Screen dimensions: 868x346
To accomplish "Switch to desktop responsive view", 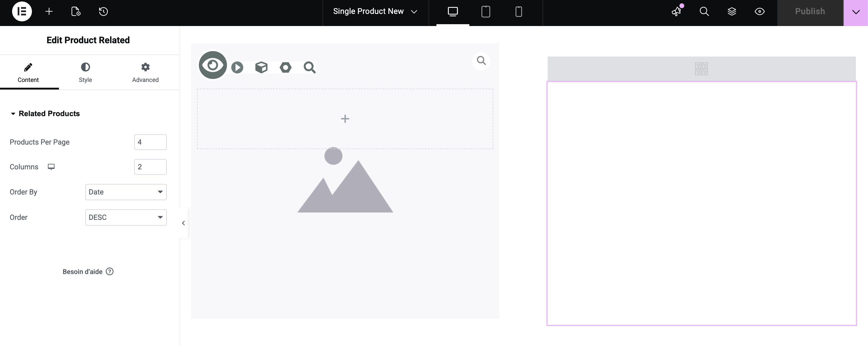I will coord(452,11).
